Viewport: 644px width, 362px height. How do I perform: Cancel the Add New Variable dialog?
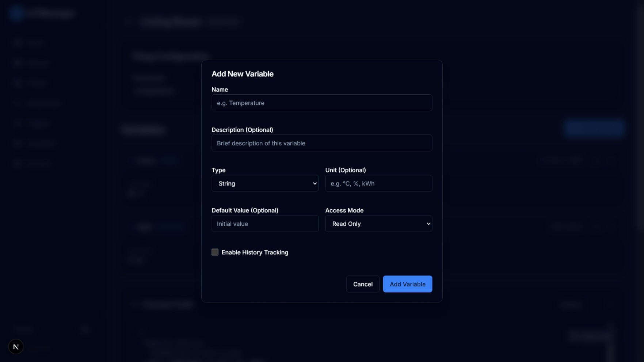click(x=362, y=284)
